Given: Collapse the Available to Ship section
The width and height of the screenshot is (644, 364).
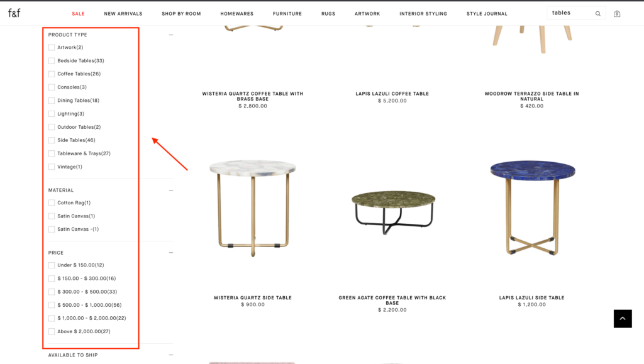Looking at the screenshot, I should pos(171,355).
